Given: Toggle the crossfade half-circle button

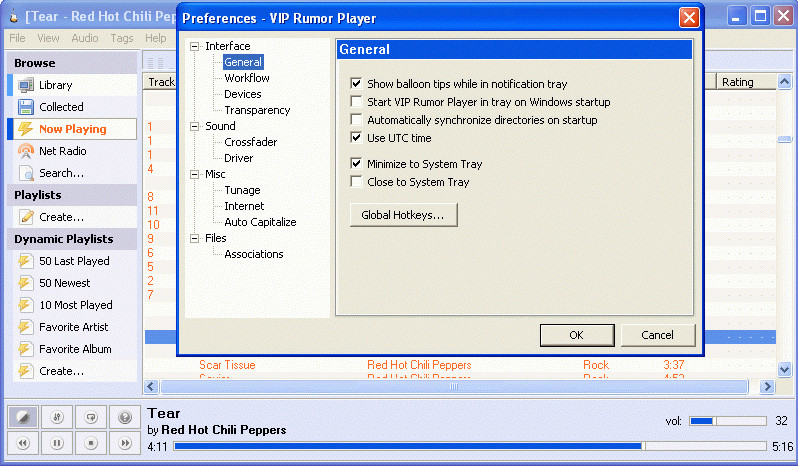Looking at the screenshot, I should click(22, 417).
